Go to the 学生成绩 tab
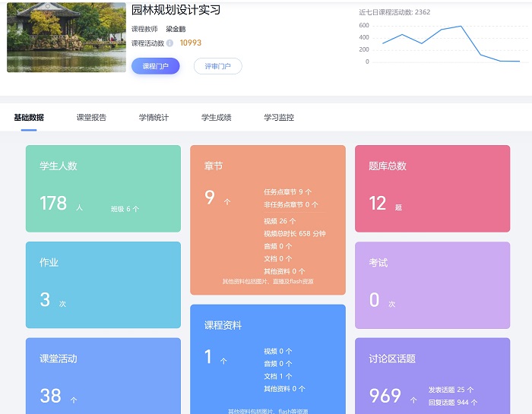This screenshot has height=414, width=532. [x=216, y=118]
